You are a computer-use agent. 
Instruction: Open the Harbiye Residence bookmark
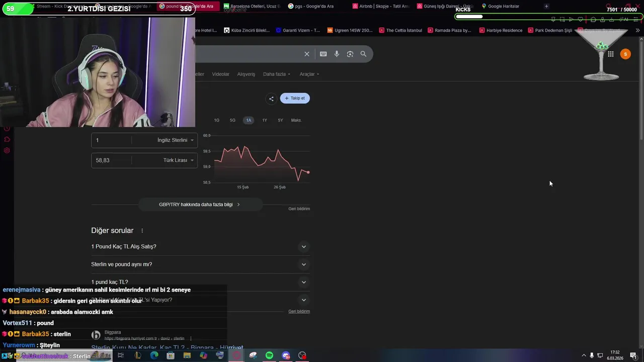(x=500, y=30)
